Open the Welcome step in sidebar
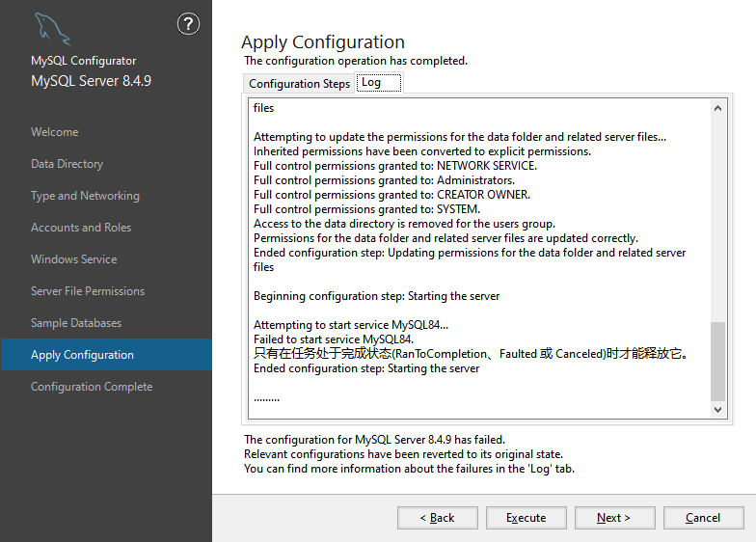 (55, 132)
